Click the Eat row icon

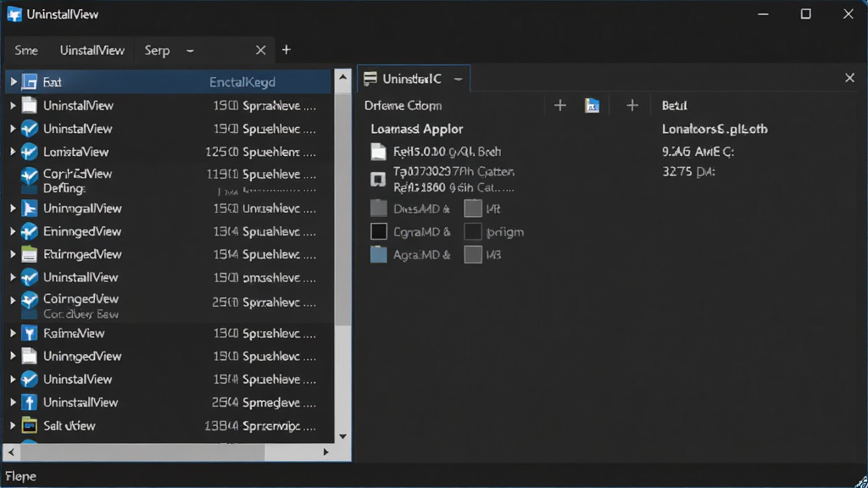(30, 82)
